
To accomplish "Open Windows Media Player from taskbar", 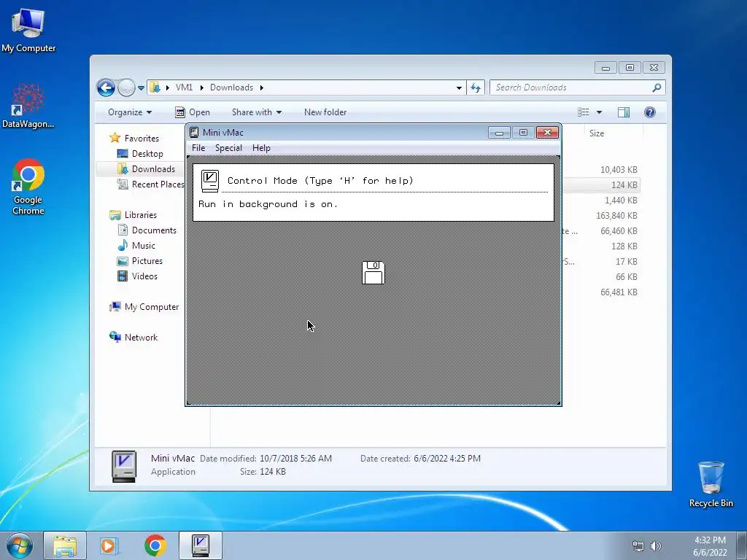I will 109,545.
